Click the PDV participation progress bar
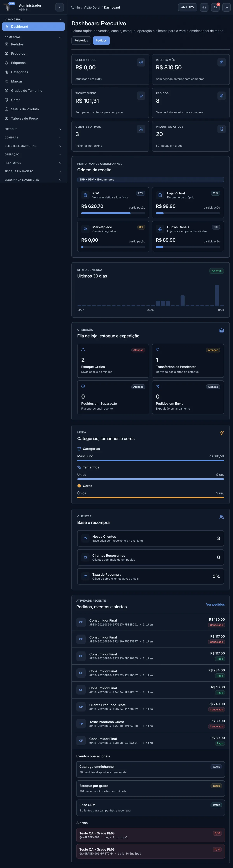Viewport: 233px width, 868px height. [113, 213]
